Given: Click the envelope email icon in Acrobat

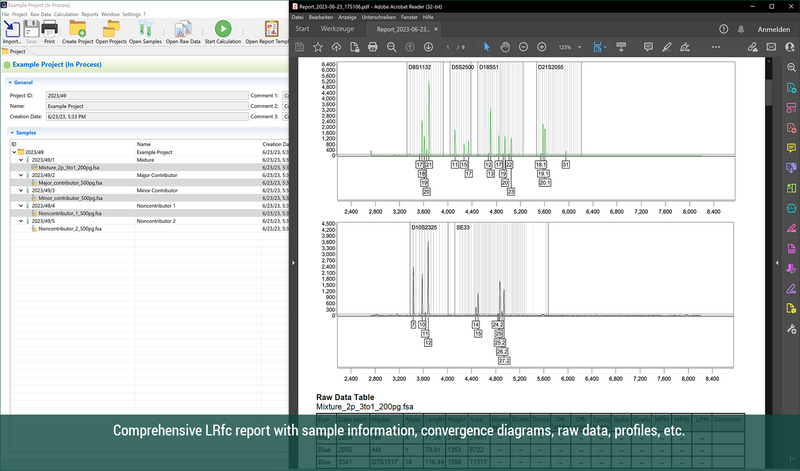Looking at the screenshot, I should (771, 47).
